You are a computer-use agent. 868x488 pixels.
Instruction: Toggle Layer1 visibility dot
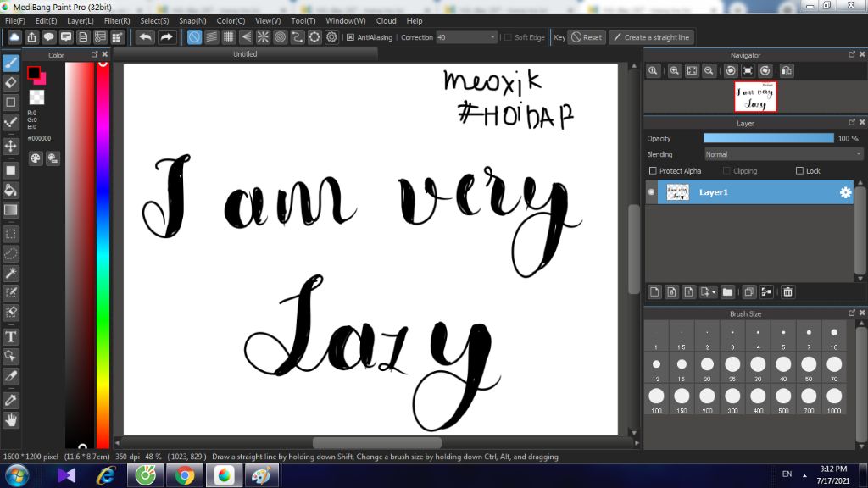[x=651, y=192]
